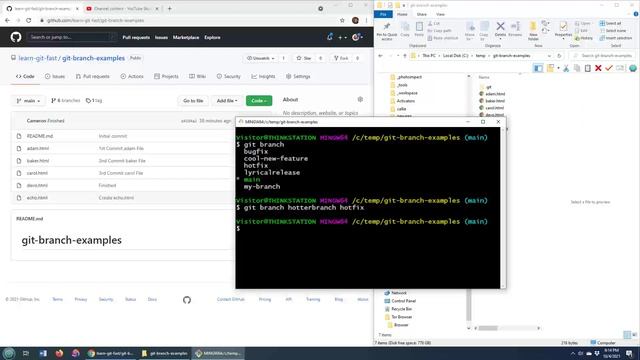Star the git-branch-examples repository
Image resolution: width=640 pixels, height=360 pixels.
304,58
